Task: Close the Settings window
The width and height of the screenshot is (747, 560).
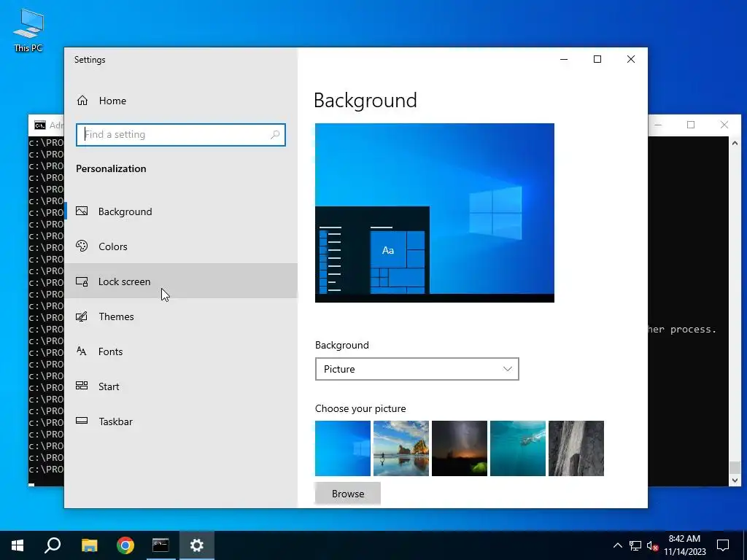Action: coord(631,59)
